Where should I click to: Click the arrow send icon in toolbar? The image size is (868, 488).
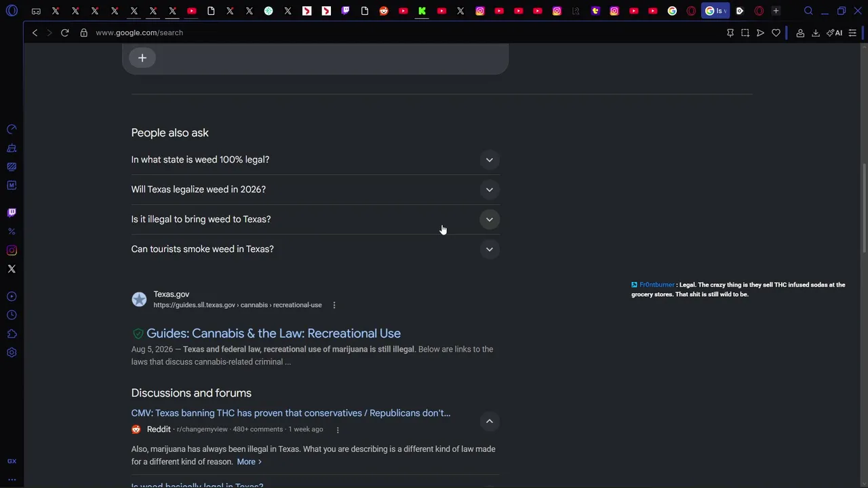coord(760,33)
